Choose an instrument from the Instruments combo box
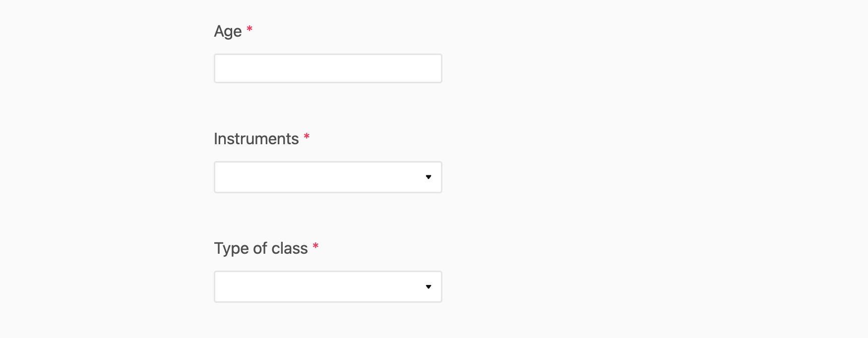Viewport: 868px width, 338px height. point(327,177)
